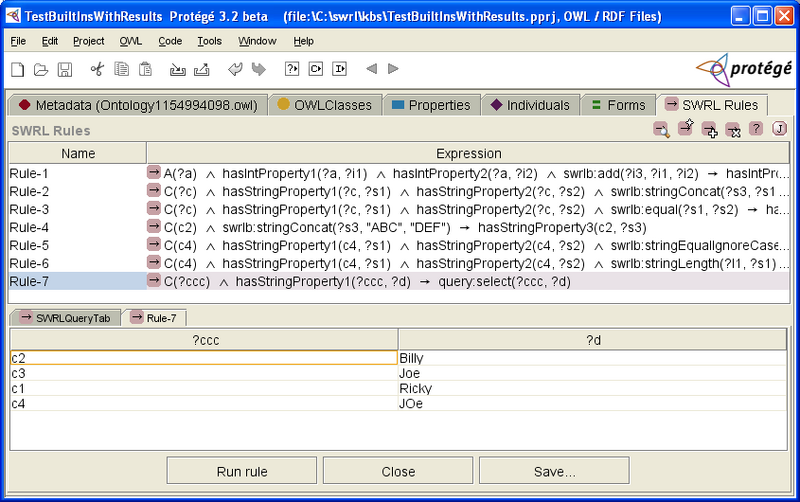Click the ?d results column header
800x502 pixels.
coord(593,340)
